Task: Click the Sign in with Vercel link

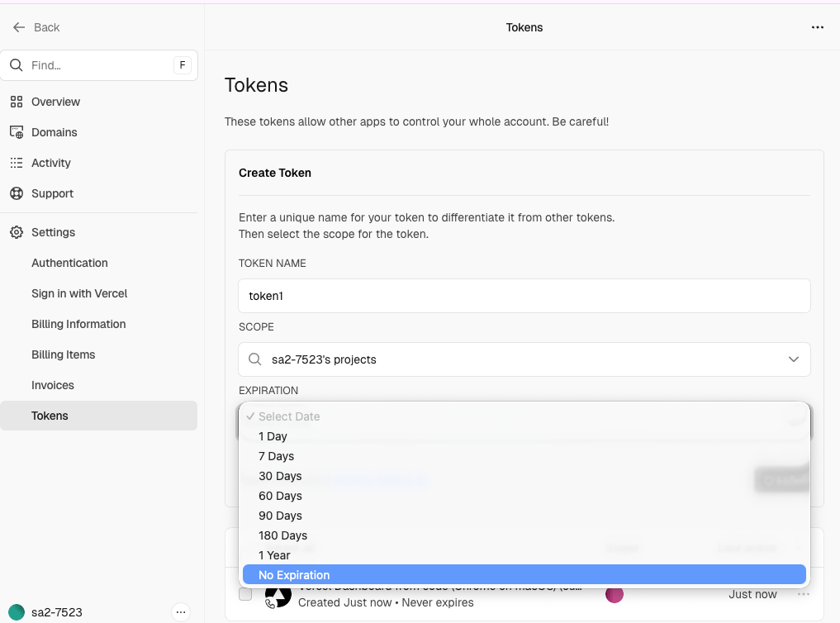Action: (79, 293)
